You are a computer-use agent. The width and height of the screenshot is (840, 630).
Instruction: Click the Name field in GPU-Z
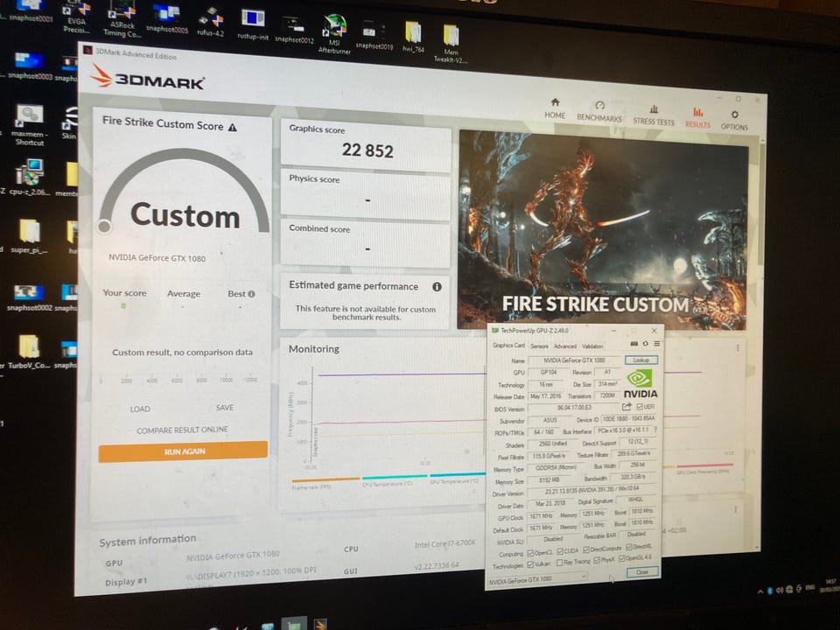point(574,360)
